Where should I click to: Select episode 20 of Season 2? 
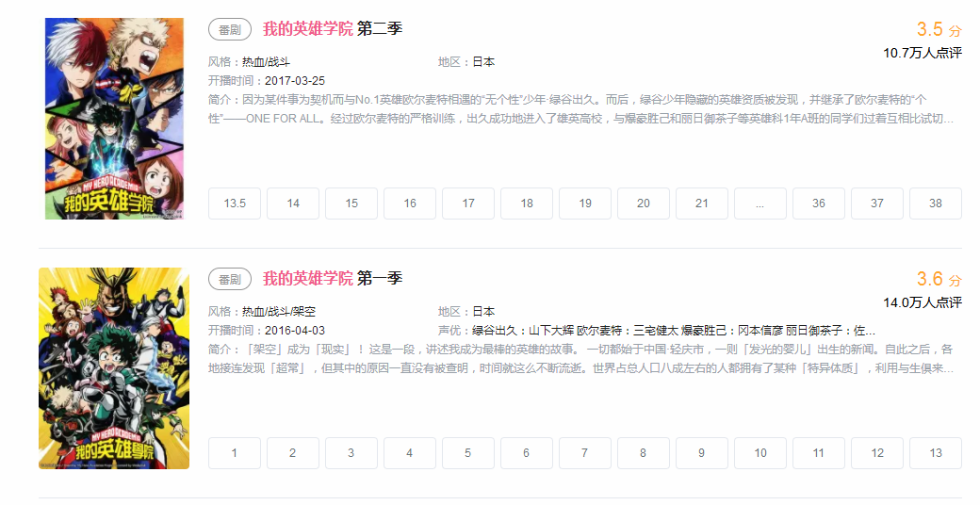644,204
